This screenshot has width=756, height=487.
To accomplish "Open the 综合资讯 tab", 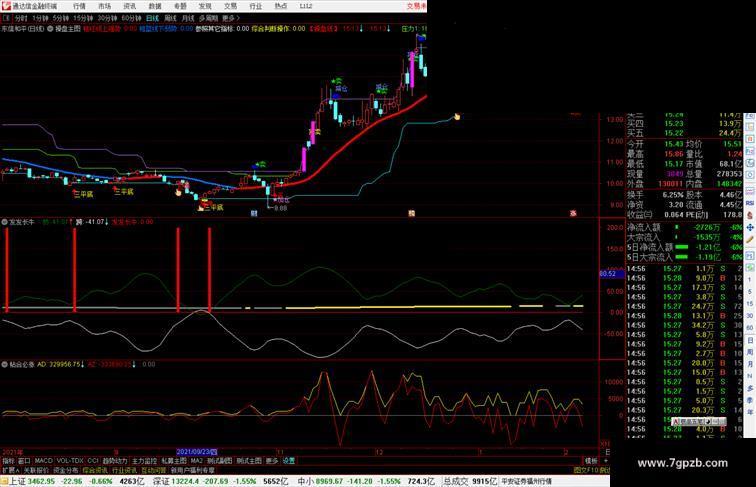I will (95, 470).
